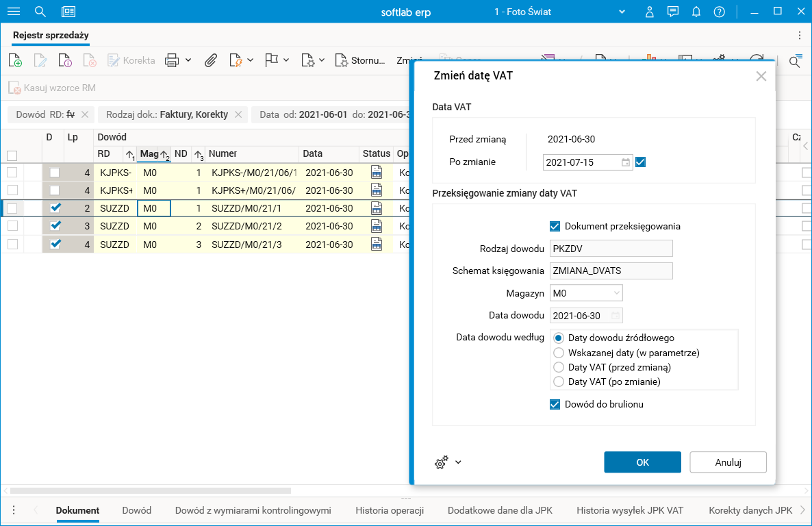812x526 pixels.
Task: Expand the Magazyn M0 dropdown
Action: (x=616, y=293)
